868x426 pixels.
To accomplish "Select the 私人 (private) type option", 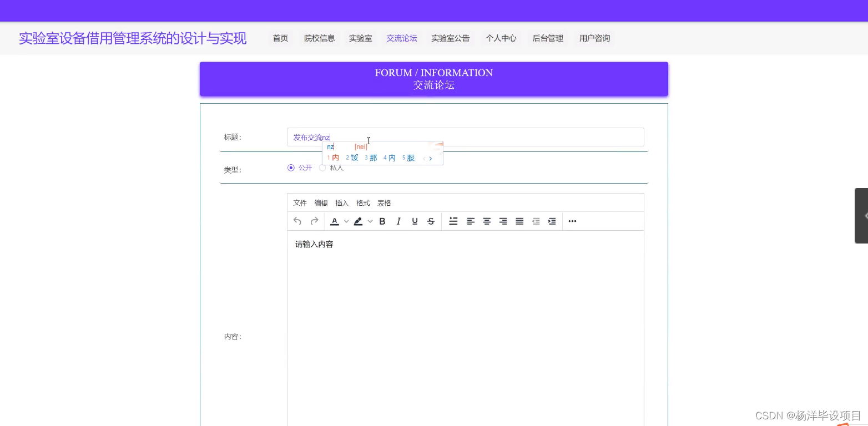I will (322, 168).
